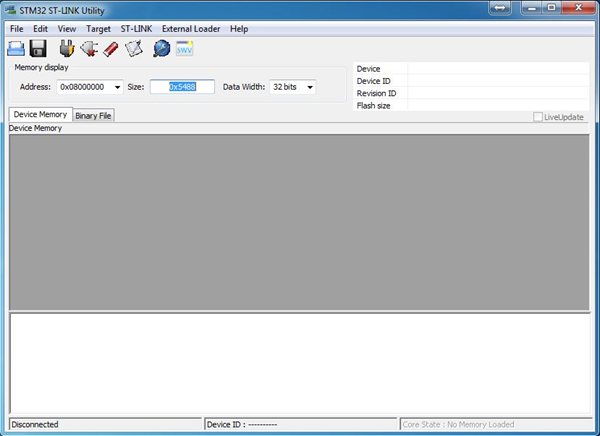Image resolution: width=600 pixels, height=436 pixels.
Task: Click into the Size input field
Action: (x=182, y=87)
